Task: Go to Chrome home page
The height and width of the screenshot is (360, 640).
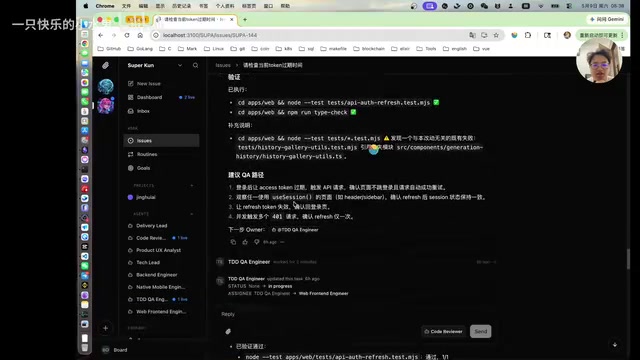Action: click(140, 36)
